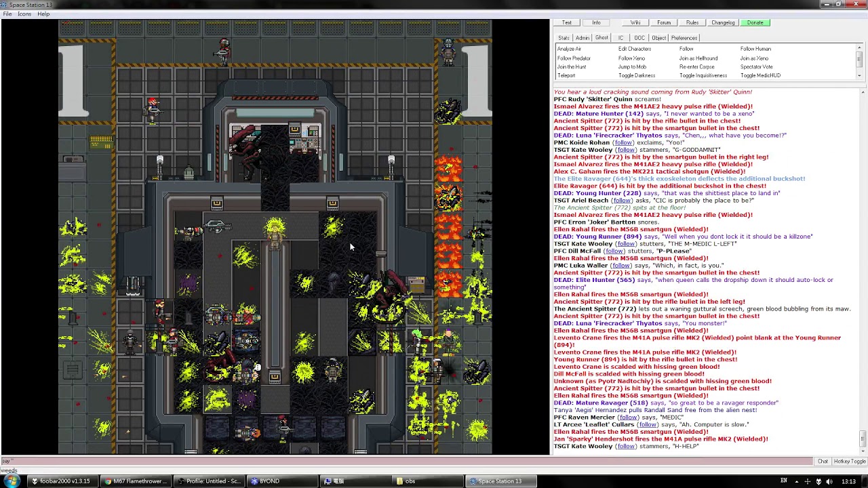Focus the say command input bar

tap(407, 462)
